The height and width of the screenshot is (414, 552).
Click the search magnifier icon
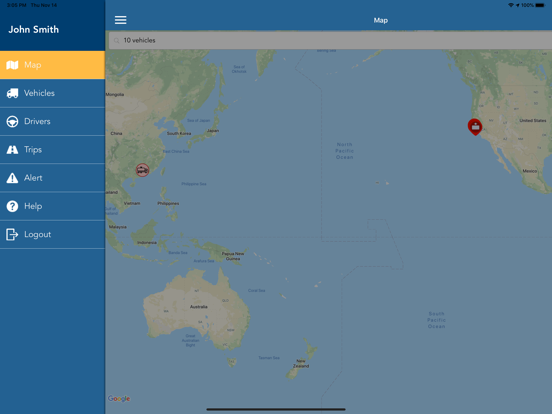117,40
